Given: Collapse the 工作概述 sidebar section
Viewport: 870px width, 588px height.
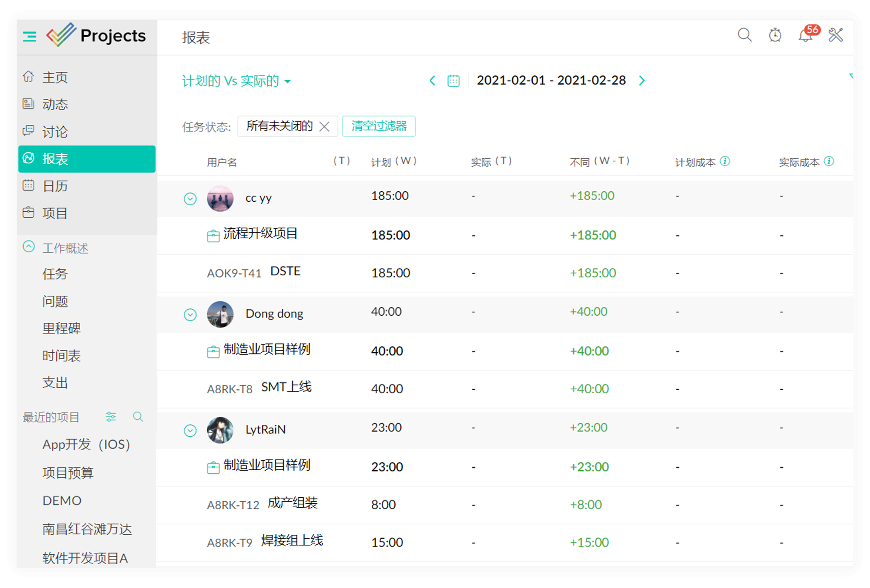Looking at the screenshot, I should (x=29, y=246).
